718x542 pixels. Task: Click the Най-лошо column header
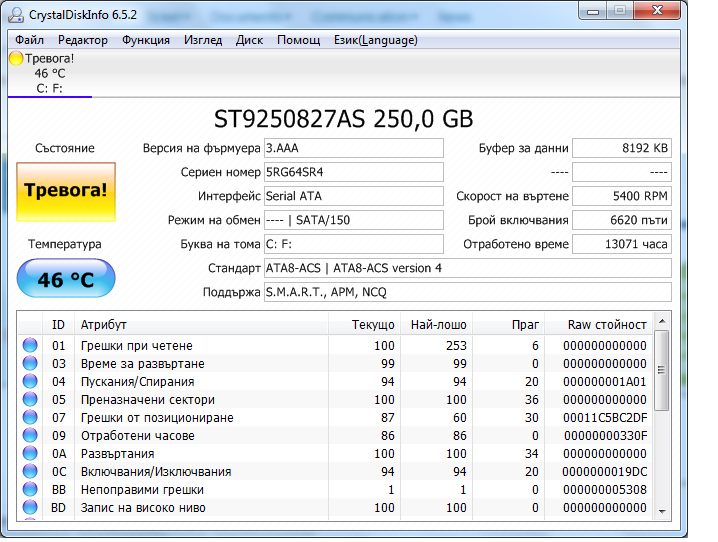436,325
